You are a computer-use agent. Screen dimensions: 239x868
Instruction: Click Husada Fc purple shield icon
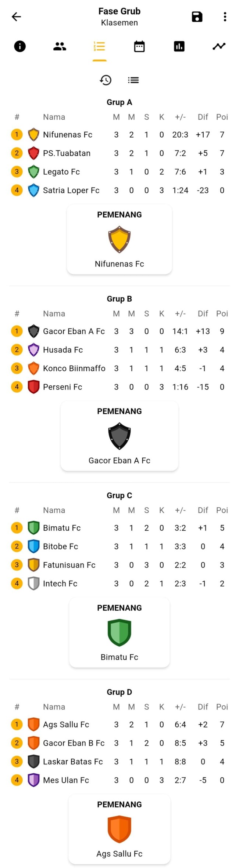[x=33, y=350]
